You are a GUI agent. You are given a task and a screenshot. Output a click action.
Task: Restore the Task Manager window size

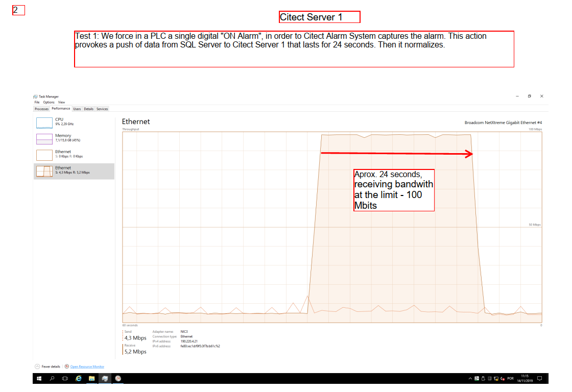[x=529, y=96]
